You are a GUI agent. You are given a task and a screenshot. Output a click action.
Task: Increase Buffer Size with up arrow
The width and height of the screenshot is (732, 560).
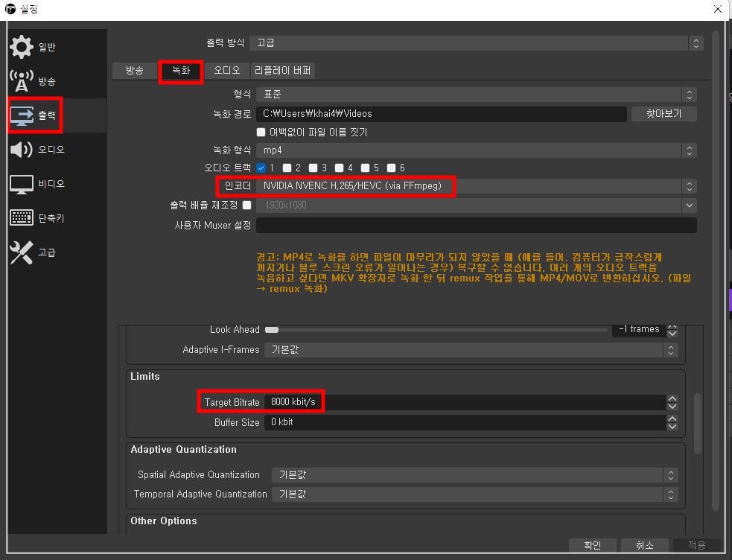click(672, 419)
